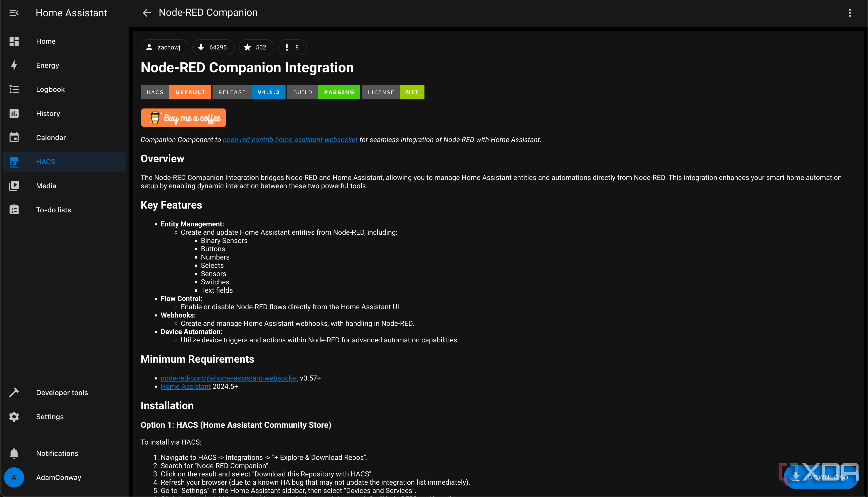Click the Buy me a coffee button
868x497 pixels.
(x=183, y=118)
